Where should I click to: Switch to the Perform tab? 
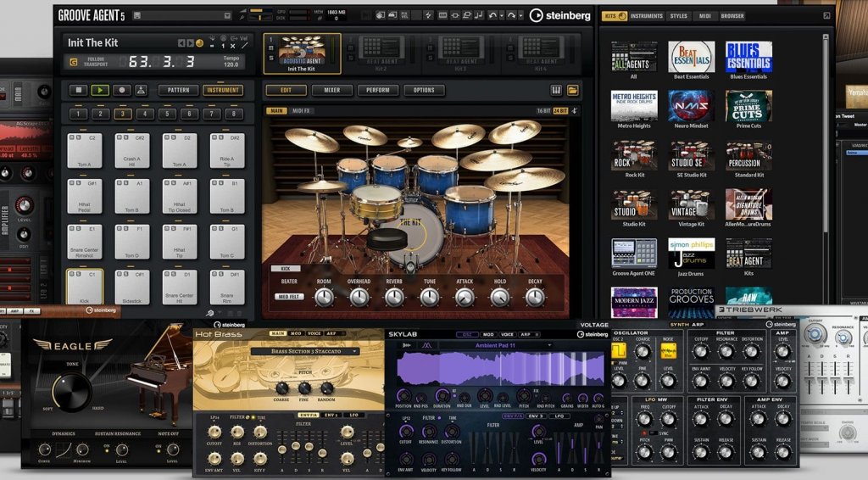tap(377, 90)
